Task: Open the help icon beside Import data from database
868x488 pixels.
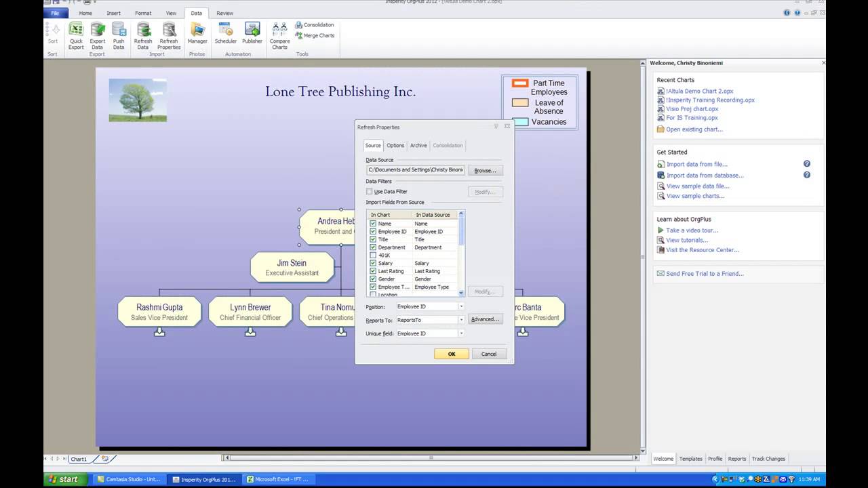Action: point(807,175)
